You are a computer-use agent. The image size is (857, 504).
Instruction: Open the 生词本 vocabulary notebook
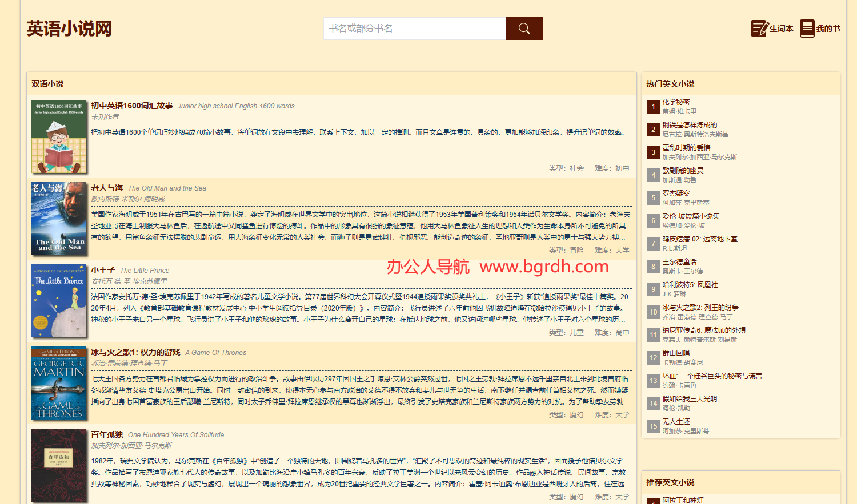[772, 28]
